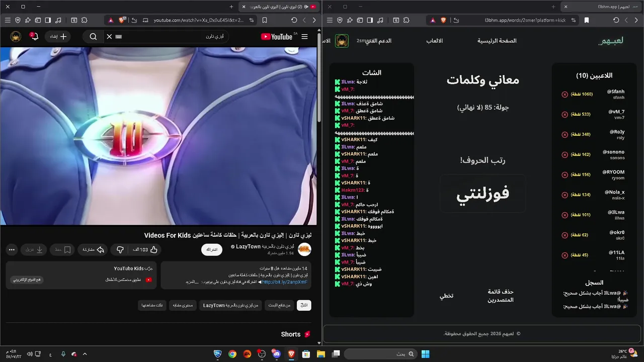Open YouTube account avatar menu
Image resolution: width=644 pixels, height=362 pixels.
pyautogui.click(x=16, y=37)
